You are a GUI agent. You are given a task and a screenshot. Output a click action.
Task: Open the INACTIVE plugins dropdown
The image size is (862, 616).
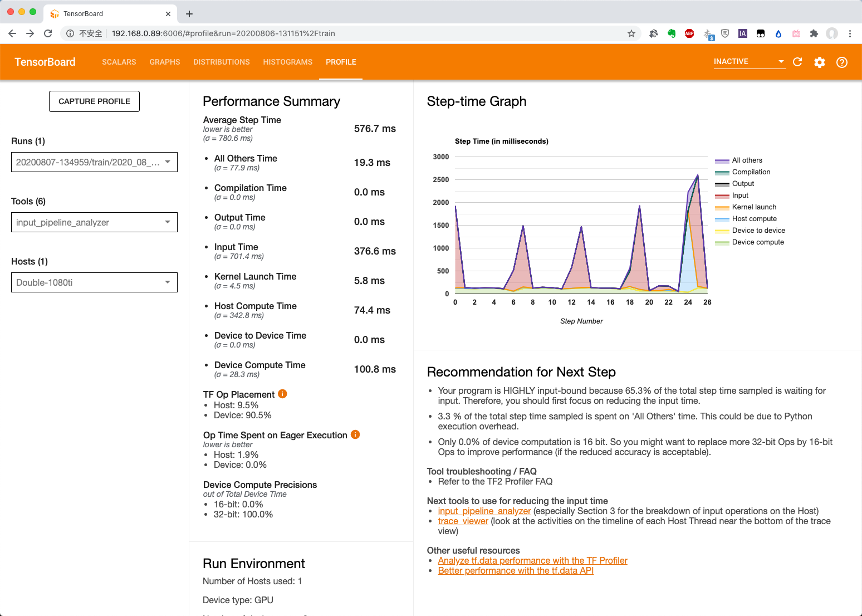point(750,62)
